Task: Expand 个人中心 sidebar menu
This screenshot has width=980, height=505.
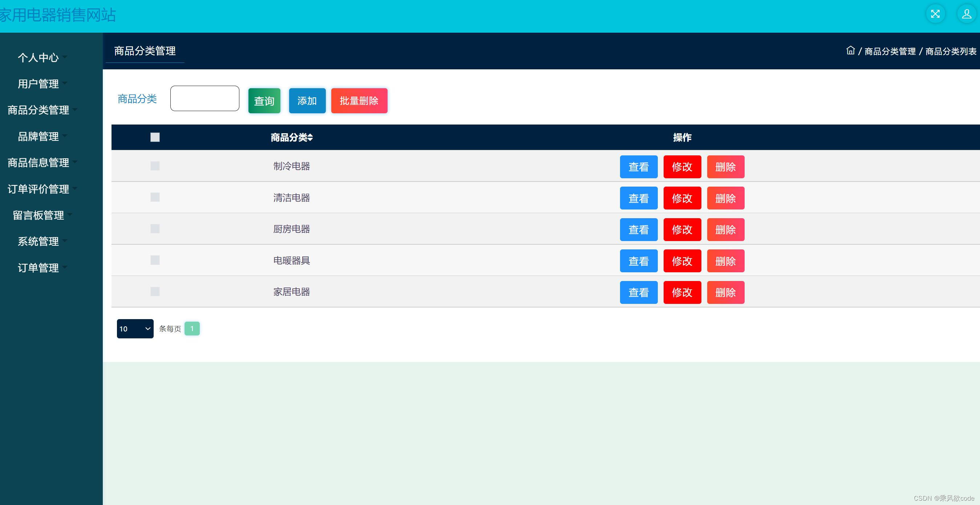Action: tap(39, 57)
